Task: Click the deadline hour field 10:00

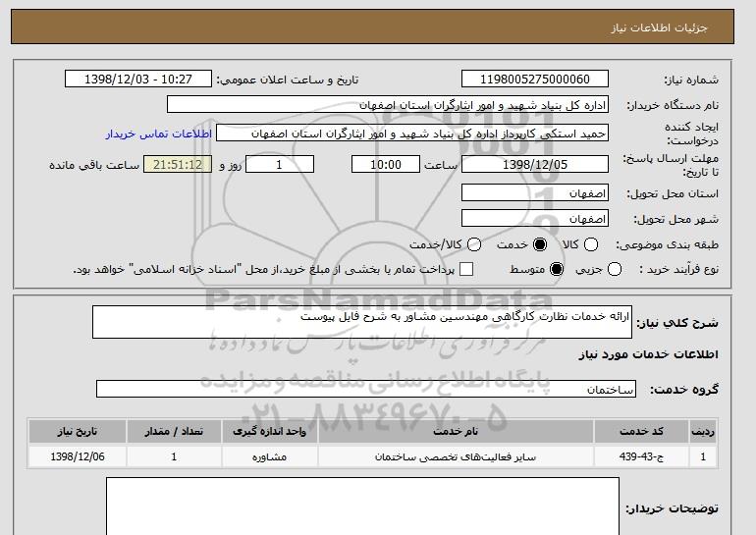Action: tap(386, 164)
